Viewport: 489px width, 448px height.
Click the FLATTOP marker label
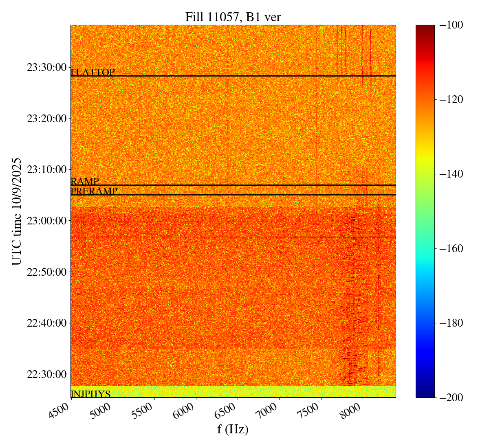point(93,72)
